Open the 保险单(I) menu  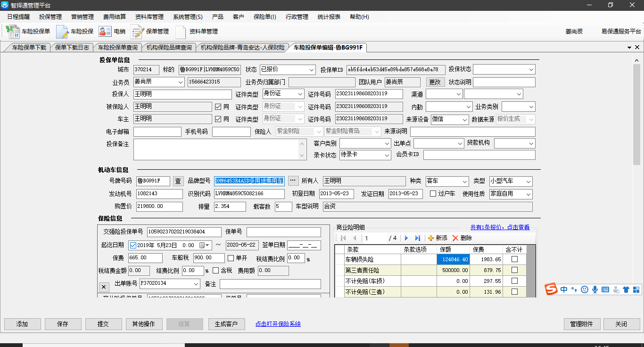[264, 17]
